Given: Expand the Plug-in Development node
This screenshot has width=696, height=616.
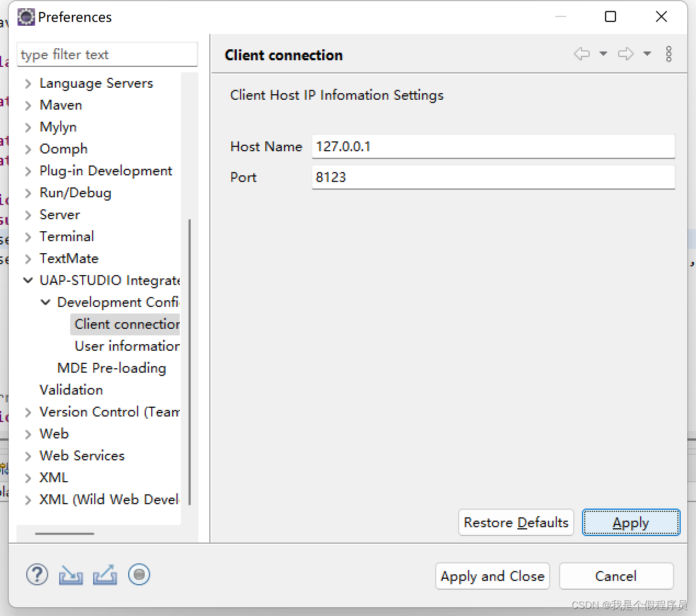Looking at the screenshot, I should tap(28, 171).
